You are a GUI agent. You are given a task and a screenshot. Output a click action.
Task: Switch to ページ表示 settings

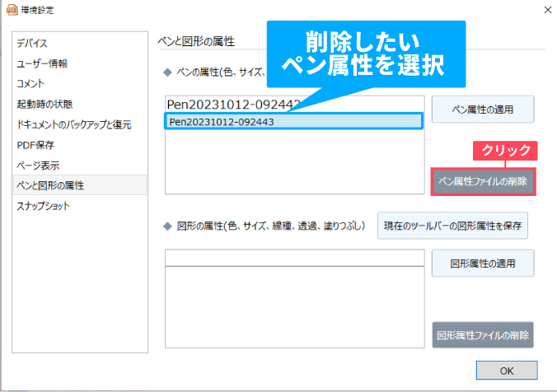coord(38,166)
